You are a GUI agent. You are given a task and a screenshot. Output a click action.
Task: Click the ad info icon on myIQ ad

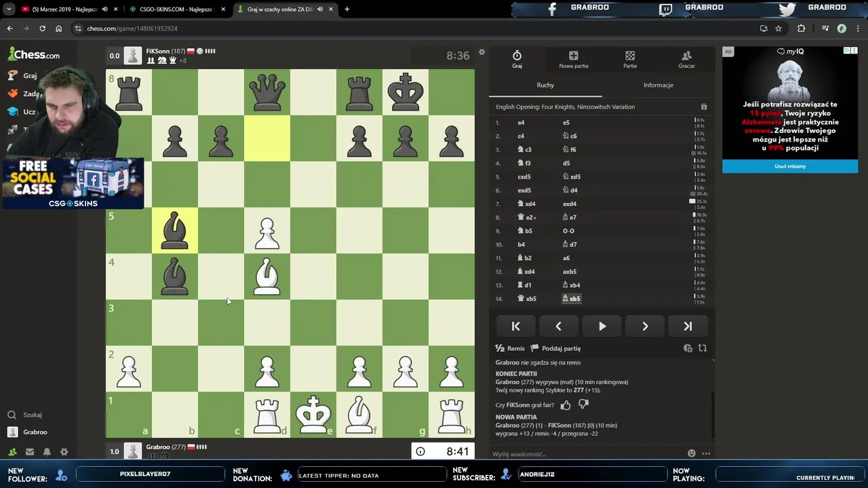(x=847, y=51)
